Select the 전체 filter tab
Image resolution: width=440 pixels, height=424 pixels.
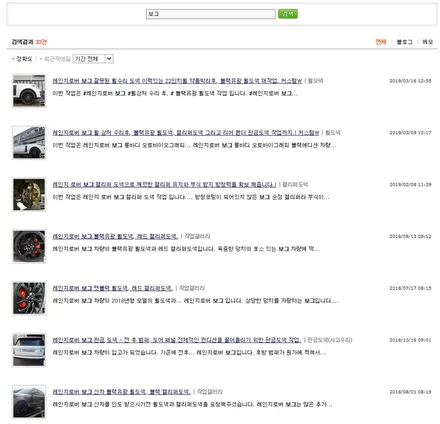click(x=381, y=42)
